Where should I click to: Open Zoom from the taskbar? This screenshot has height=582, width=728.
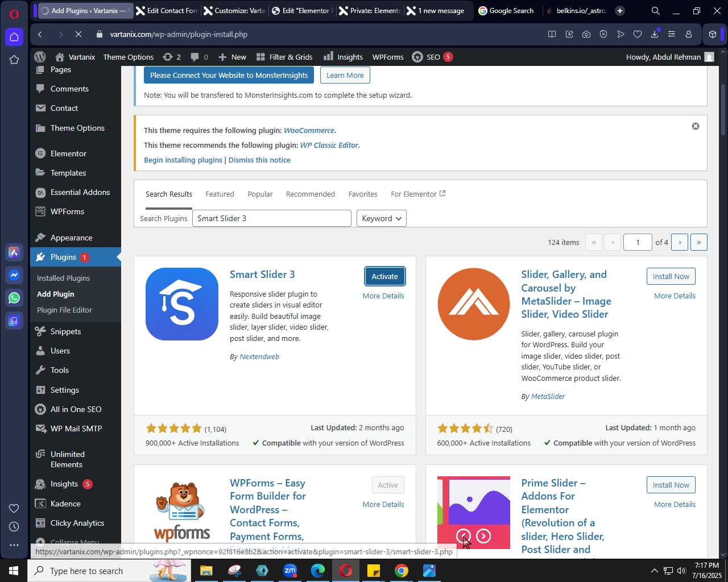(290, 571)
